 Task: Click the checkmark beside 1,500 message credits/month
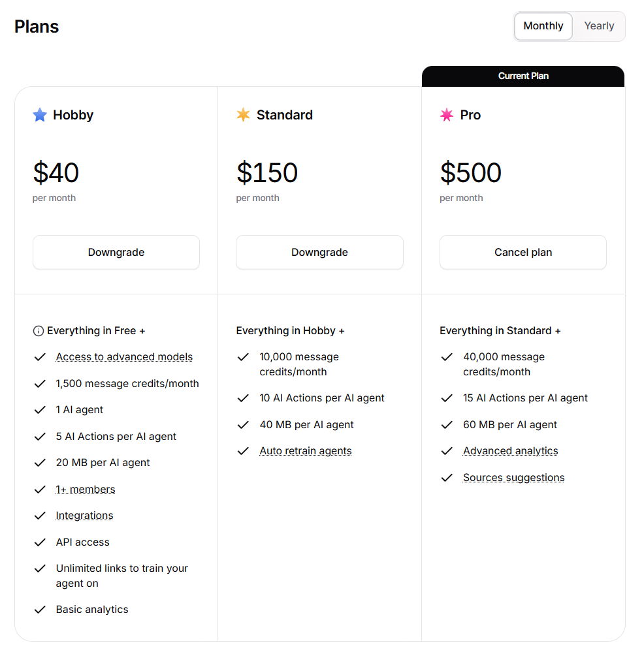40,383
